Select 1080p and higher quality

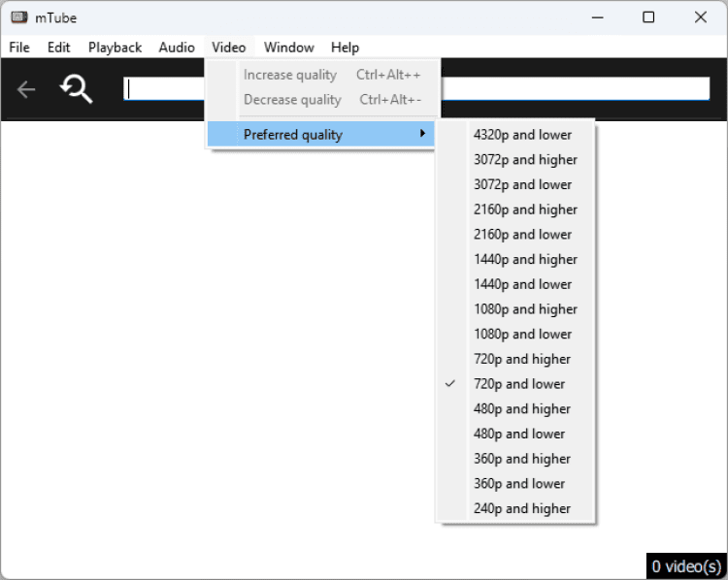(x=515, y=309)
